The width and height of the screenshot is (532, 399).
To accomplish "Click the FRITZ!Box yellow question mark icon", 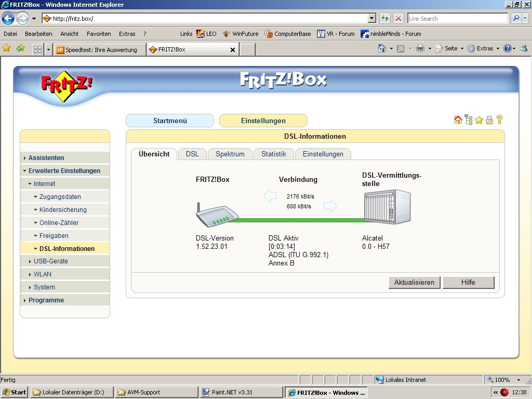I will click(x=499, y=120).
